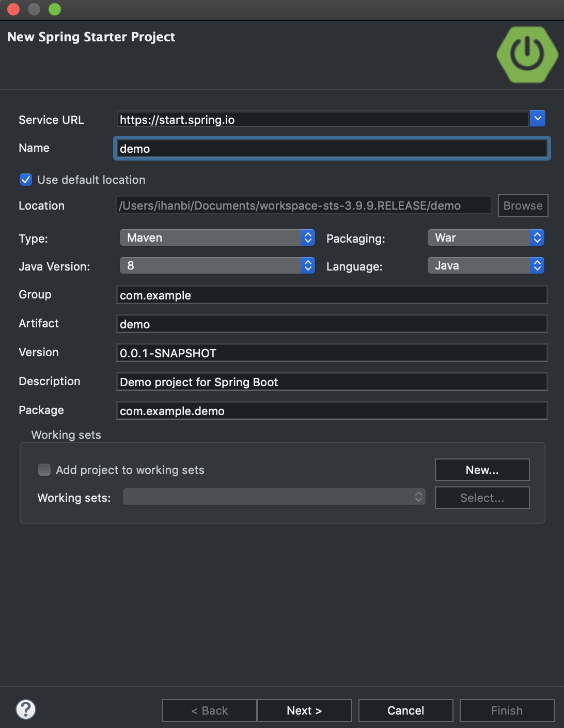Click the Cancel button
This screenshot has width=564, height=728.
(x=405, y=710)
